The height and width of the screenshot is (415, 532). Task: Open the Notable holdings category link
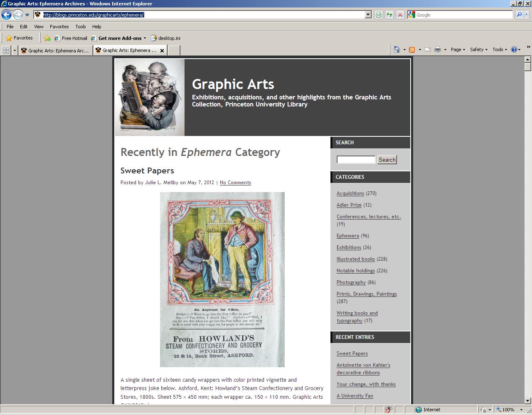coord(356,271)
